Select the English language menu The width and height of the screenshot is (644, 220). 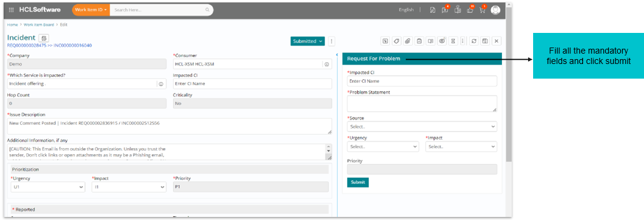point(406,10)
